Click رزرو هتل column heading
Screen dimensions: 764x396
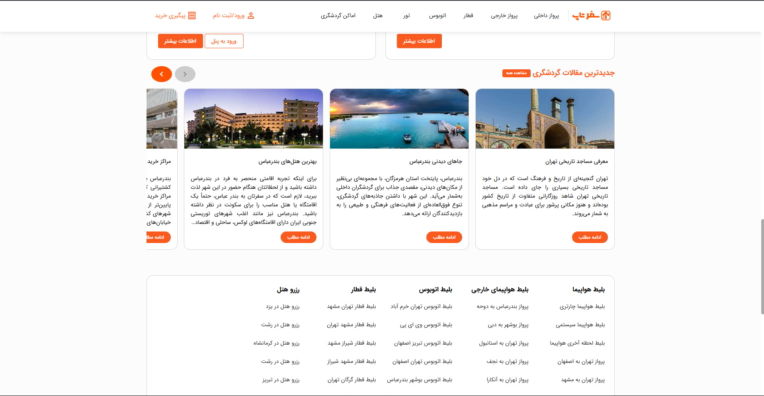click(288, 289)
